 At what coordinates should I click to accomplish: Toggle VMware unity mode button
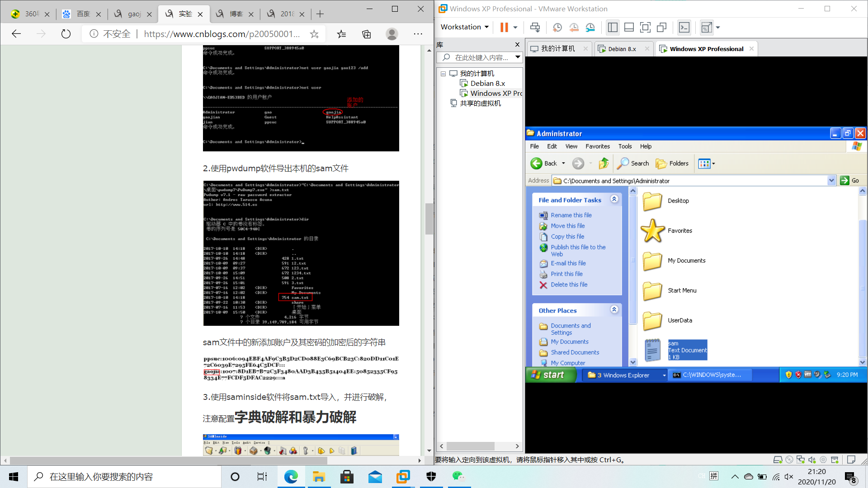pyautogui.click(x=661, y=28)
